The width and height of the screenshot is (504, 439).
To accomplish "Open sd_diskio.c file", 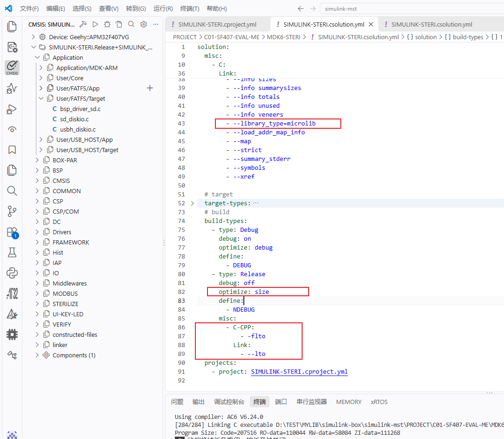I will (x=74, y=119).
